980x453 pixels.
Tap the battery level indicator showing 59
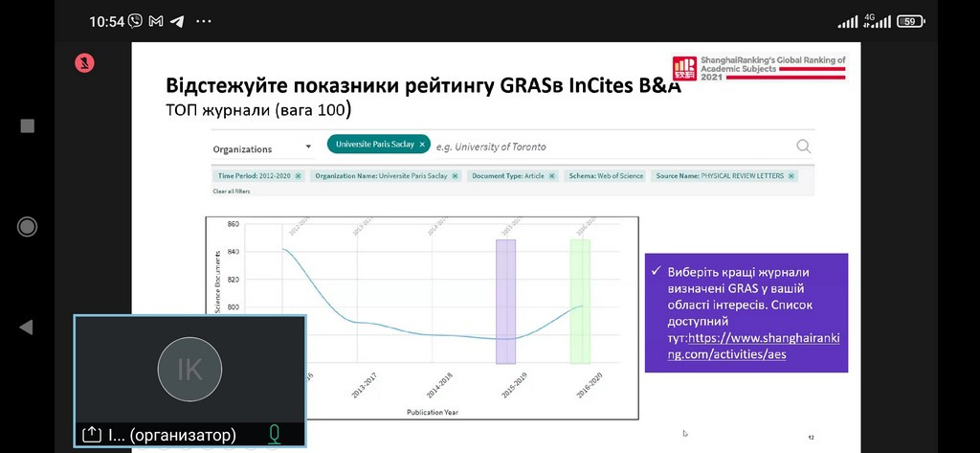click(x=911, y=21)
